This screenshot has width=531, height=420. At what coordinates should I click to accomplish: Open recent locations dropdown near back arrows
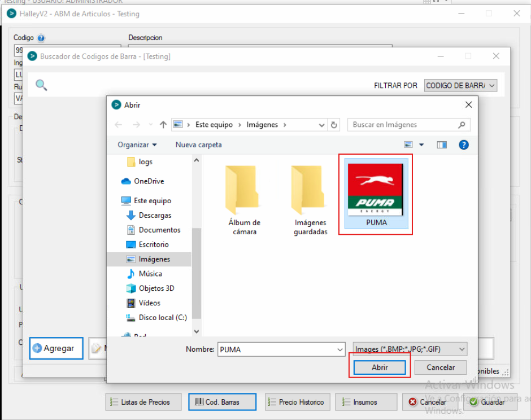click(151, 125)
